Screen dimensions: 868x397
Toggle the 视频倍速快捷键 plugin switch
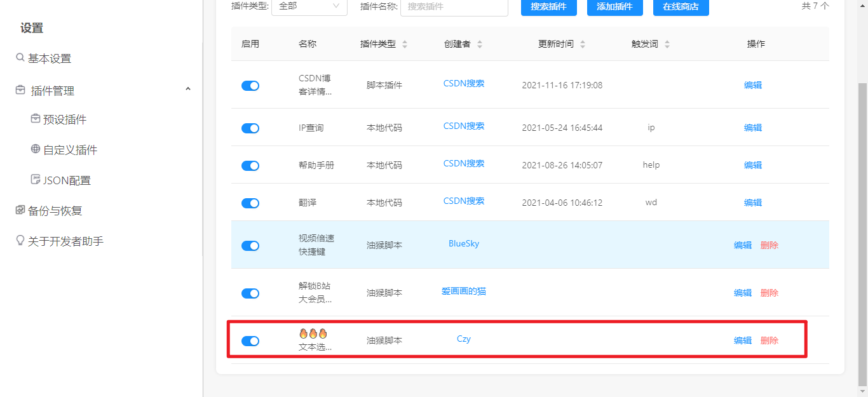pyautogui.click(x=250, y=246)
